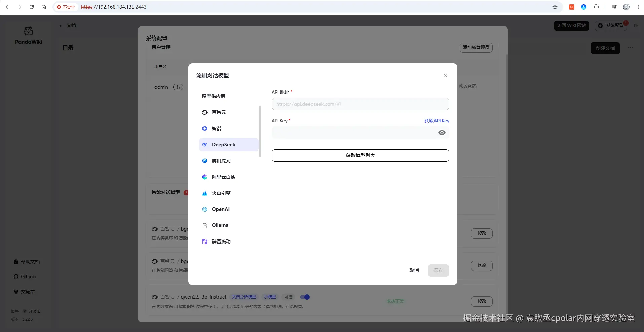644x332 pixels.
Task: Click the 文档分析模型 tag
Action: click(244, 297)
